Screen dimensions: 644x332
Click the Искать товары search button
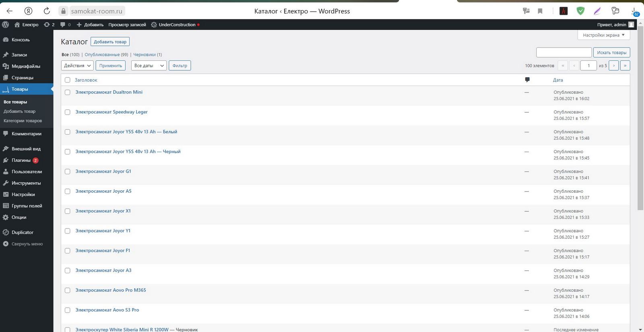click(611, 52)
